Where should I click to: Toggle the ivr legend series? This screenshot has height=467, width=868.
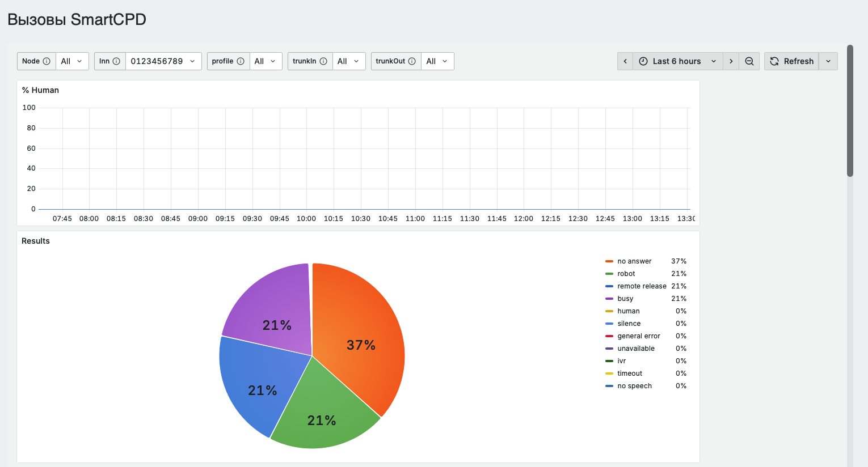(x=621, y=361)
